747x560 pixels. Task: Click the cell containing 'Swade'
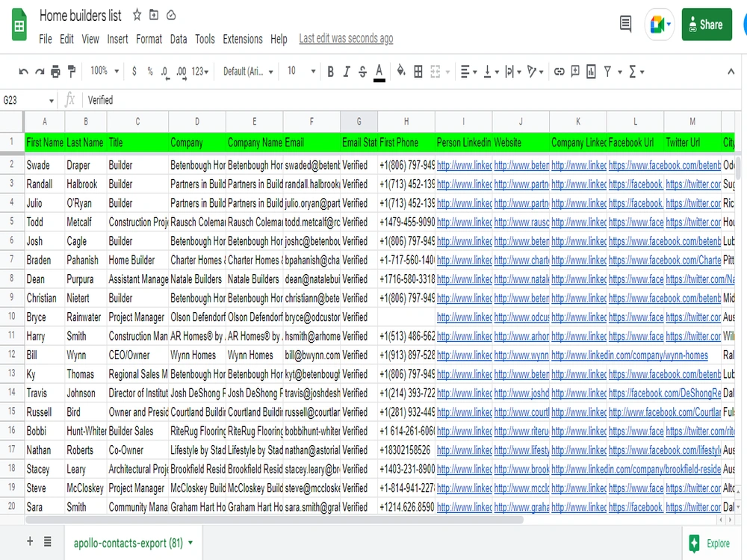click(45, 165)
